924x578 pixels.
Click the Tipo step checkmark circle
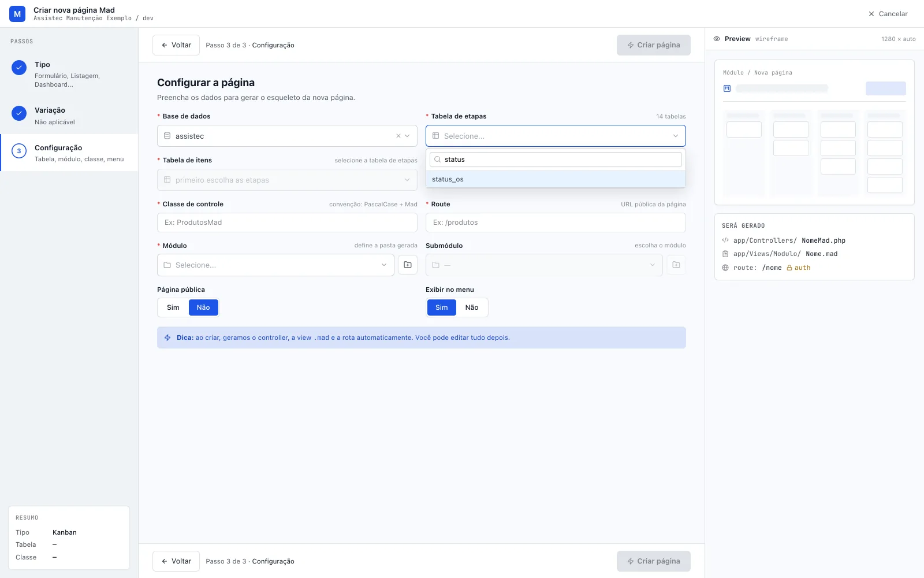pos(19,68)
